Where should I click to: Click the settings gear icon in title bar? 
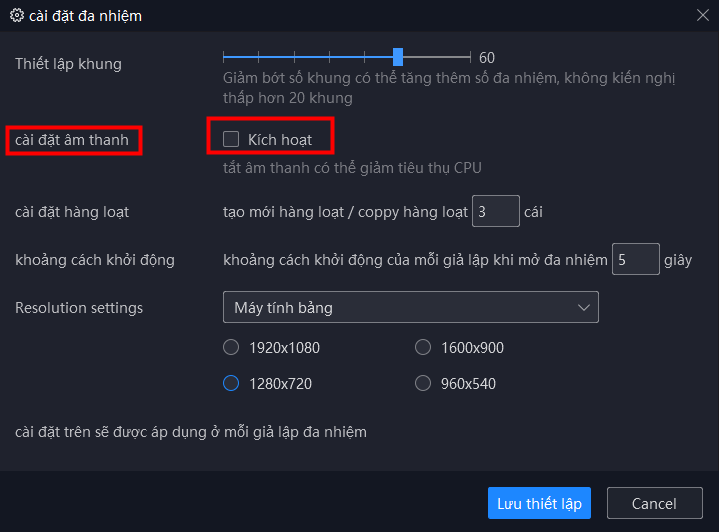coord(16,15)
